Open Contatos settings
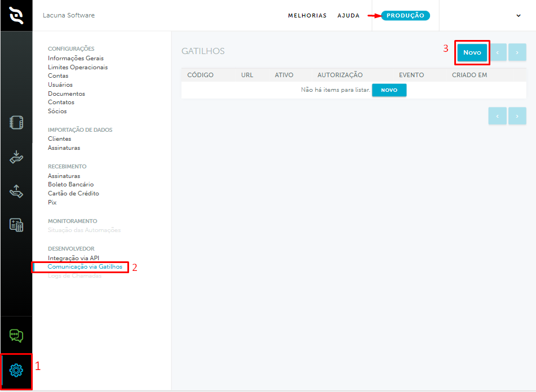Viewport: 536px width, 392px height. click(61, 102)
